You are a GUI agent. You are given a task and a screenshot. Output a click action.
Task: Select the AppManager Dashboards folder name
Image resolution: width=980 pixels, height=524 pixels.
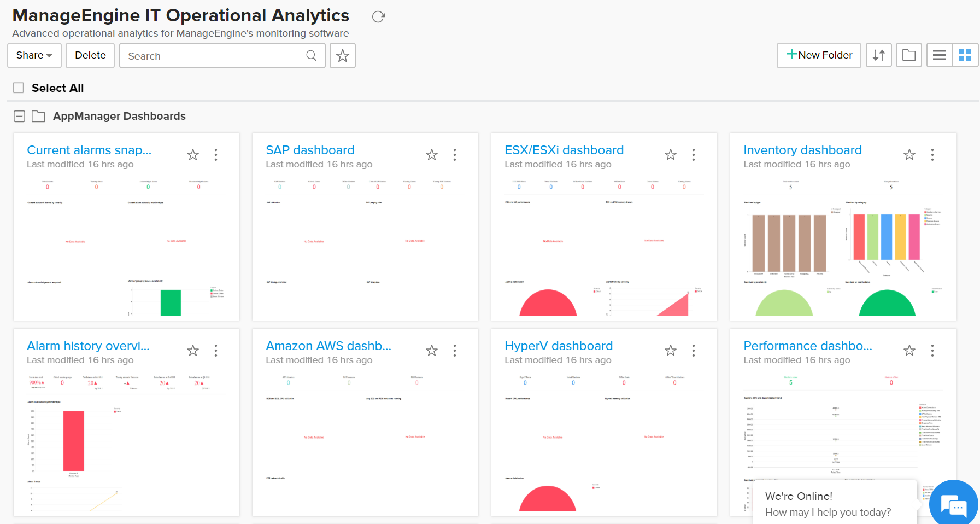pyautogui.click(x=119, y=116)
